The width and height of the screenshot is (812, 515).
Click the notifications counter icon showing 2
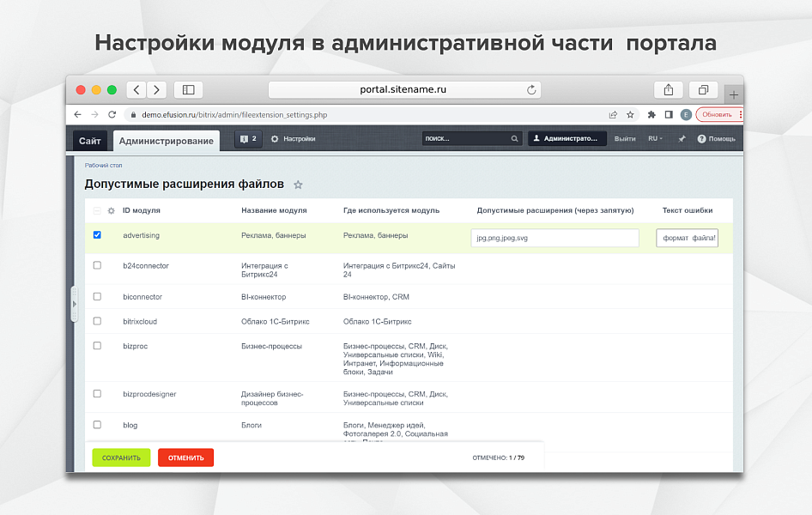[247, 138]
